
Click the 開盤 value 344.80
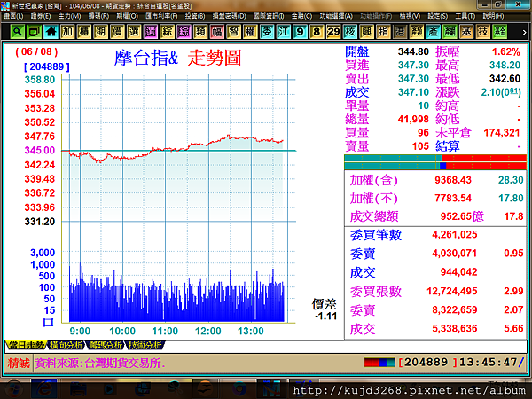pyautogui.click(x=413, y=51)
